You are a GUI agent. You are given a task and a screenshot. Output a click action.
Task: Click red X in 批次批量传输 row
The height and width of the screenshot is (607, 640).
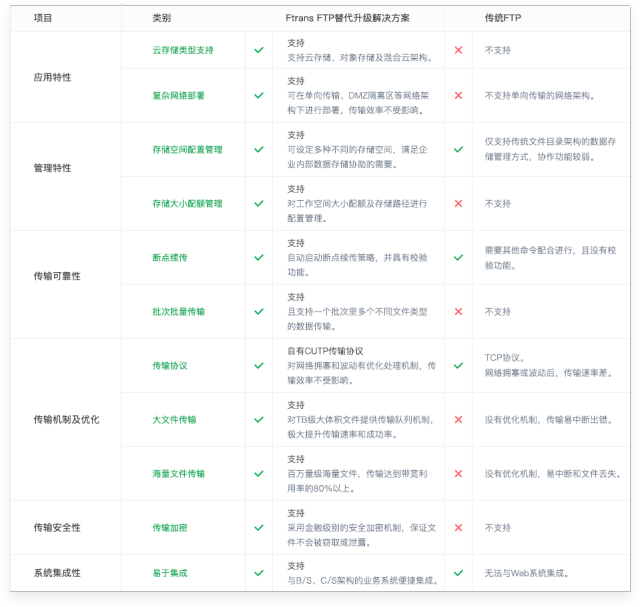pos(458,311)
